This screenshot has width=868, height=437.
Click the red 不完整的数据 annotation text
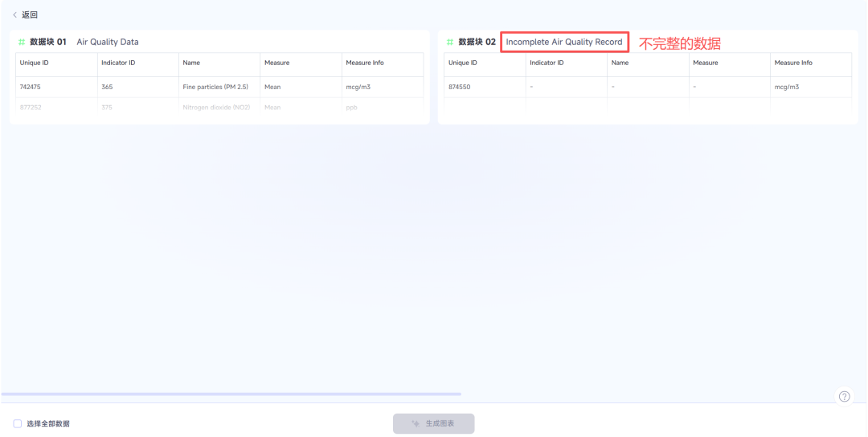coord(679,43)
